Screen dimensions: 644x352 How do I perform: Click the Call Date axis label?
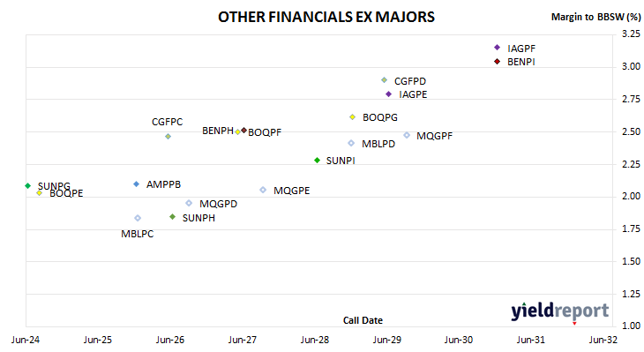[363, 320]
